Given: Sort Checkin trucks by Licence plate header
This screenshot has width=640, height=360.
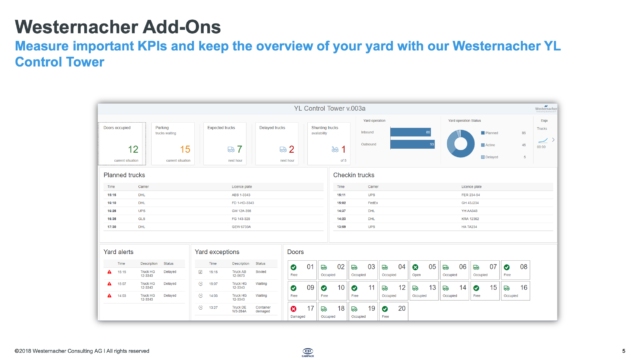Looking at the screenshot, I should (471, 187).
